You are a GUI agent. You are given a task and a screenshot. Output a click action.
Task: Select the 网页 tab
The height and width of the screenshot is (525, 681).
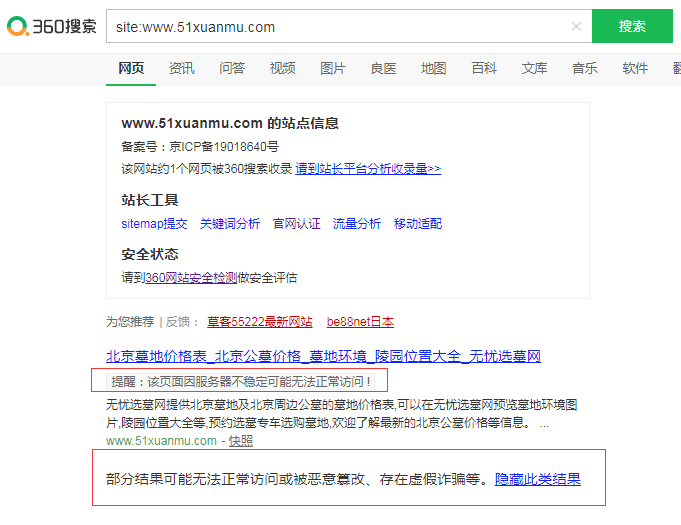click(131, 68)
